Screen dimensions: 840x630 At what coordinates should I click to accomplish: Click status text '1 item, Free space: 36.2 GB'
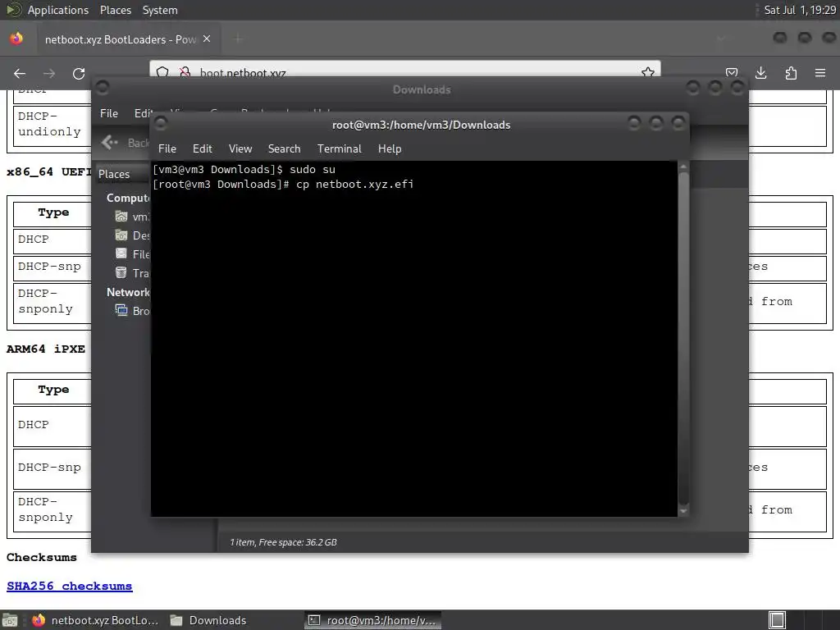pos(283,542)
